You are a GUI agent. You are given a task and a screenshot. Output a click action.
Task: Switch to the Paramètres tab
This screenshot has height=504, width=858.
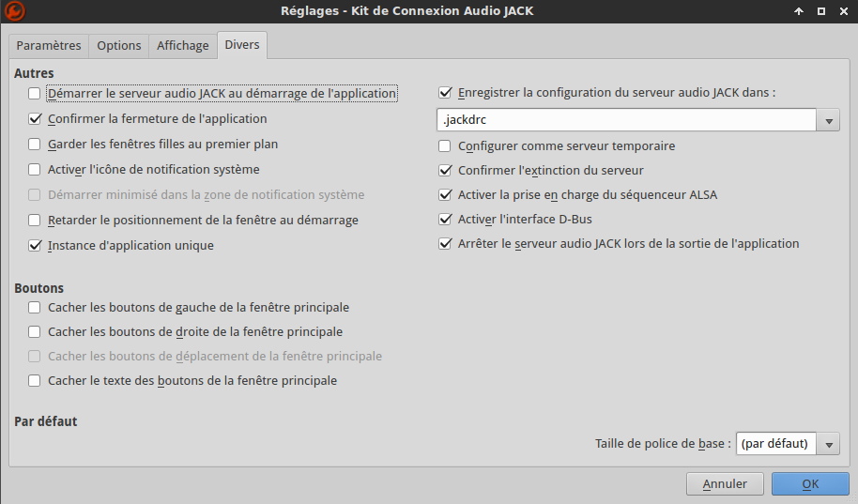point(49,45)
